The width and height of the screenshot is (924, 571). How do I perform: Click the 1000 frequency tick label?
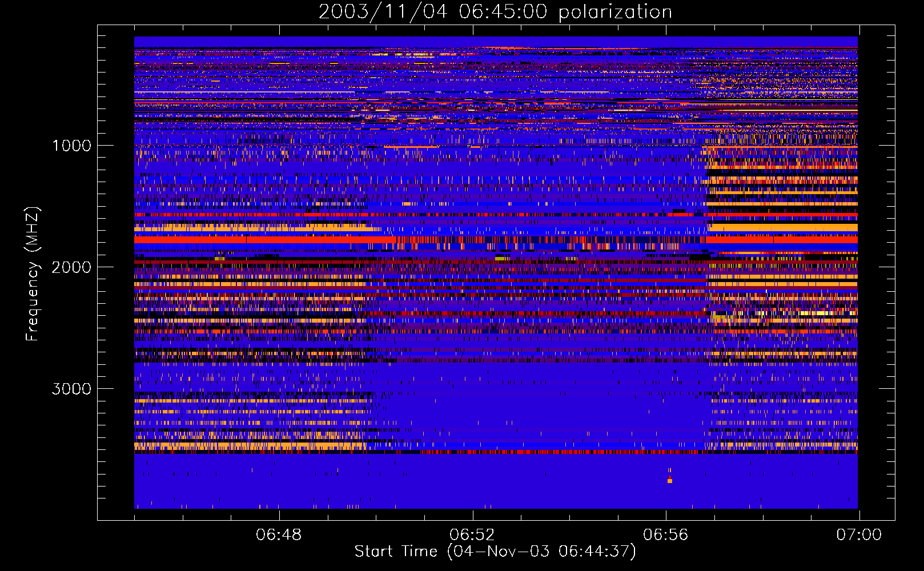72,146
